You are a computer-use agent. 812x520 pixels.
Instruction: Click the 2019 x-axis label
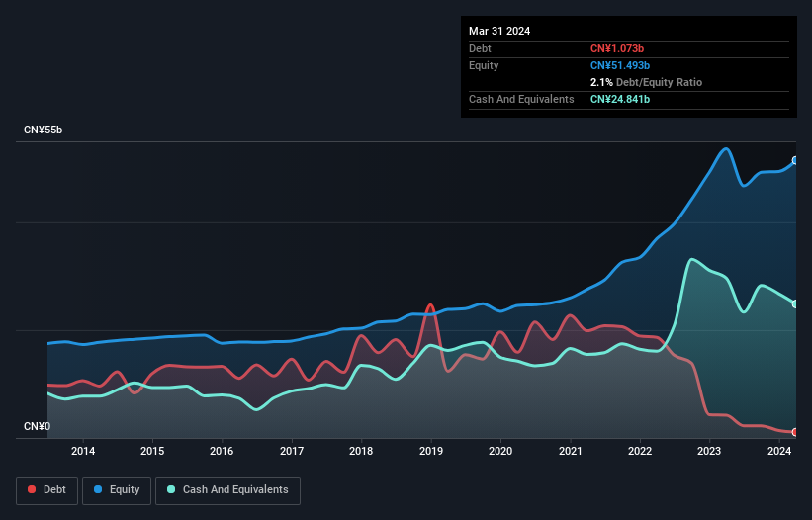(x=431, y=451)
